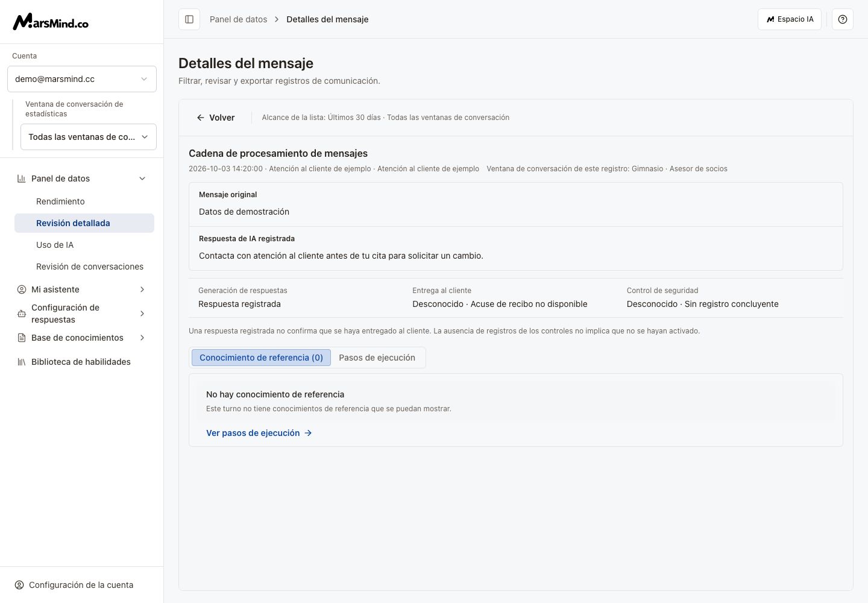868x603 pixels.
Task: Go back with the Volver button
Action: click(216, 118)
